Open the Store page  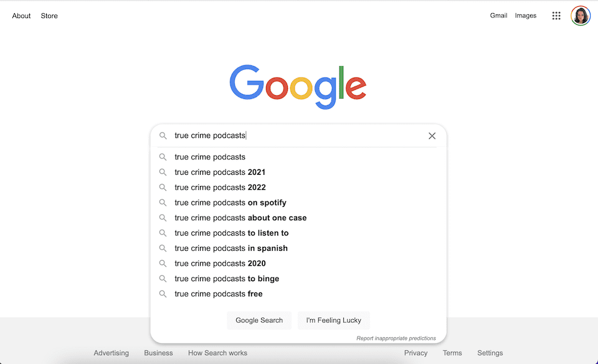49,16
